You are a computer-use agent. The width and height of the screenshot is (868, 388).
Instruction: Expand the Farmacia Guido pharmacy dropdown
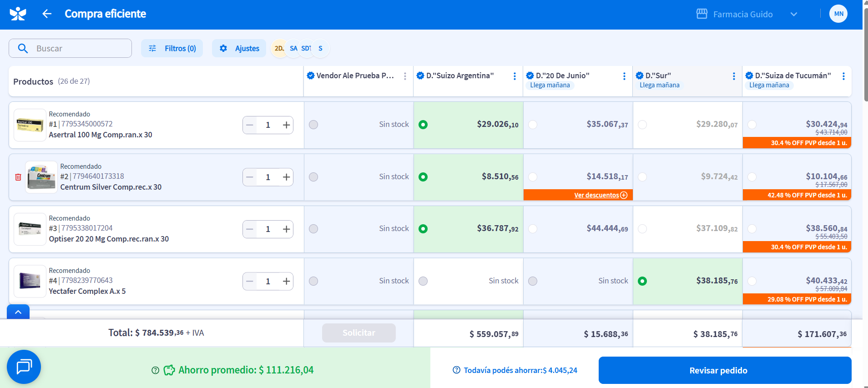pyautogui.click(x=793, y=15)
